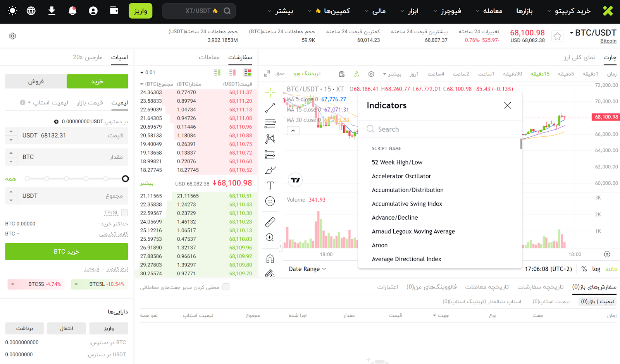Add BTC/USDT to favorites with the star
The width and height of the screenshot is (620, 364).
pyautogui.click(x=557, y=36)
